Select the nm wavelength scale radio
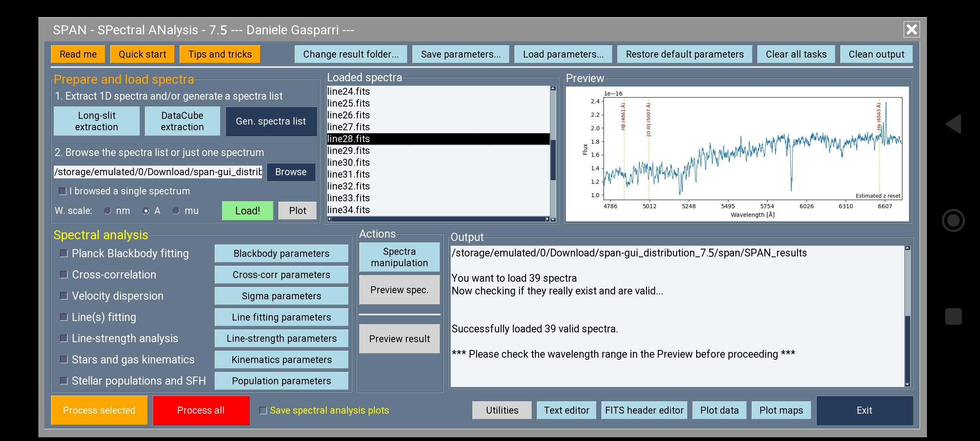980x441 pixels. (107, 211)
